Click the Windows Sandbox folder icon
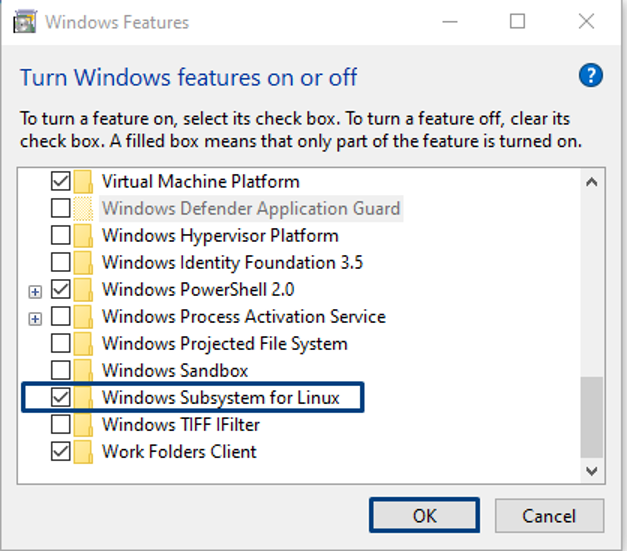 (x=83, y=371)
